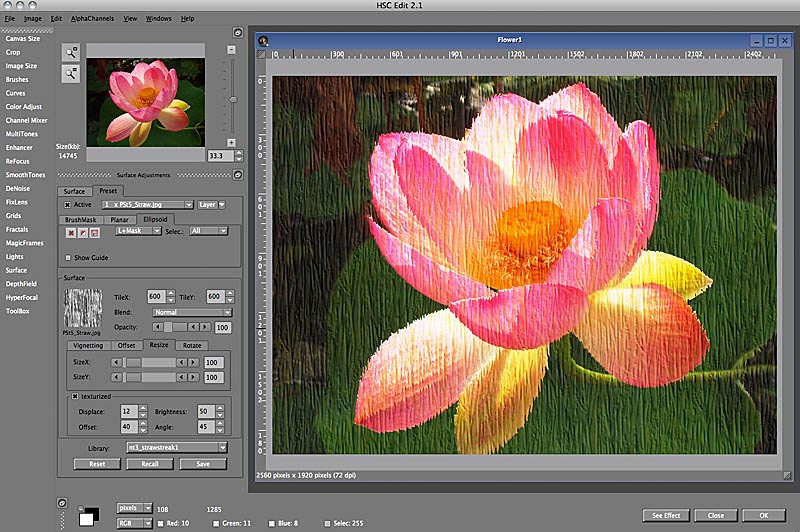The image size is (800, 532).
Task: Decrease the texturized Offset value with down stepper
Action: point(143,430)
